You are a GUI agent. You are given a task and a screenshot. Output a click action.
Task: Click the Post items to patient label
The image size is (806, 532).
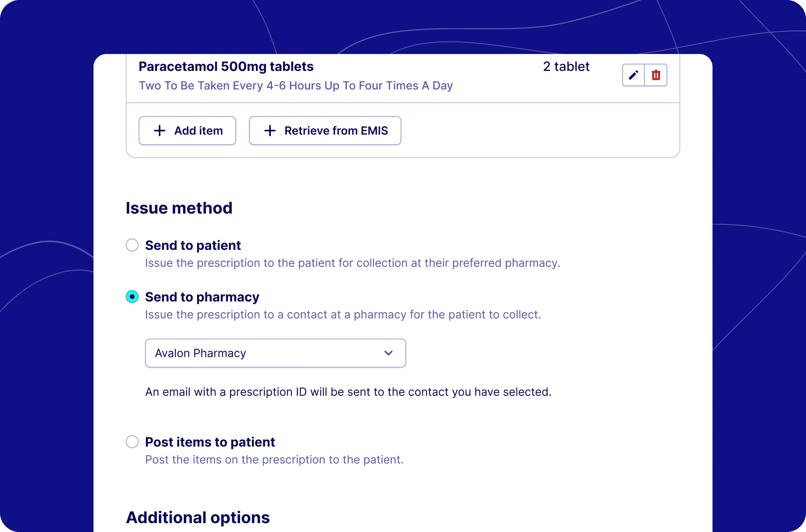click(210, 442)
